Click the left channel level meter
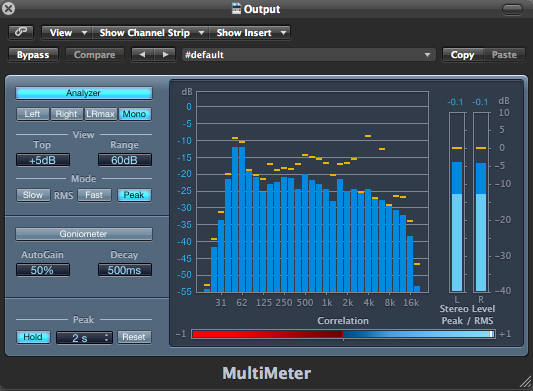Screen dimensions: 533x391 (457, 202)
